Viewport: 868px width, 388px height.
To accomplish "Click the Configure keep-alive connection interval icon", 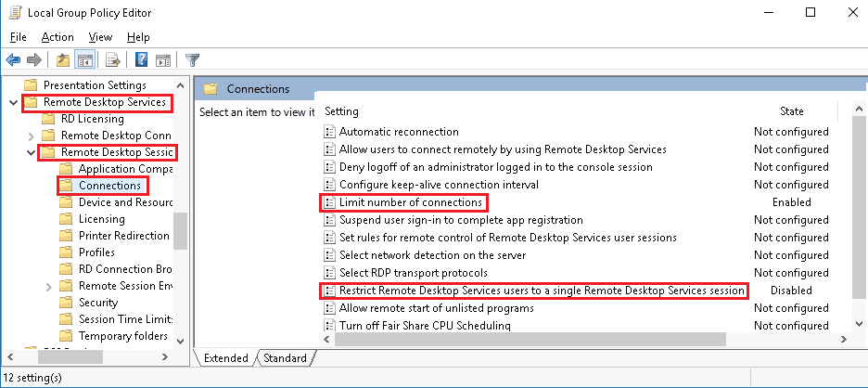I will [330, 185].
